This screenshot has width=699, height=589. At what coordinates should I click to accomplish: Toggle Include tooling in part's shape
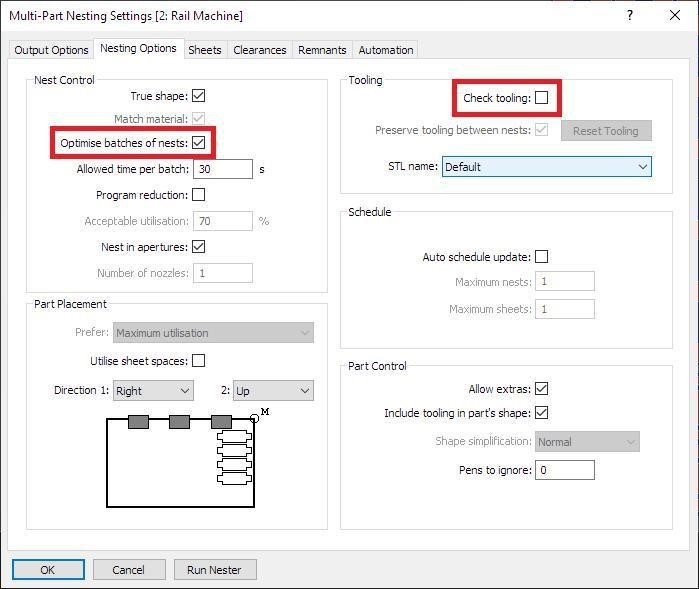(x=541, y=413)
